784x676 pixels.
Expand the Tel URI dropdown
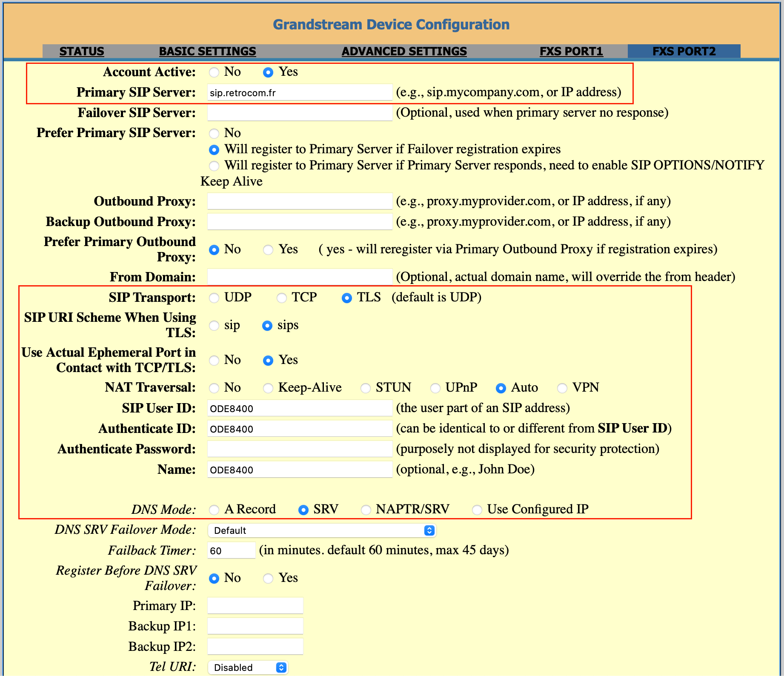(x=248, y=667)
